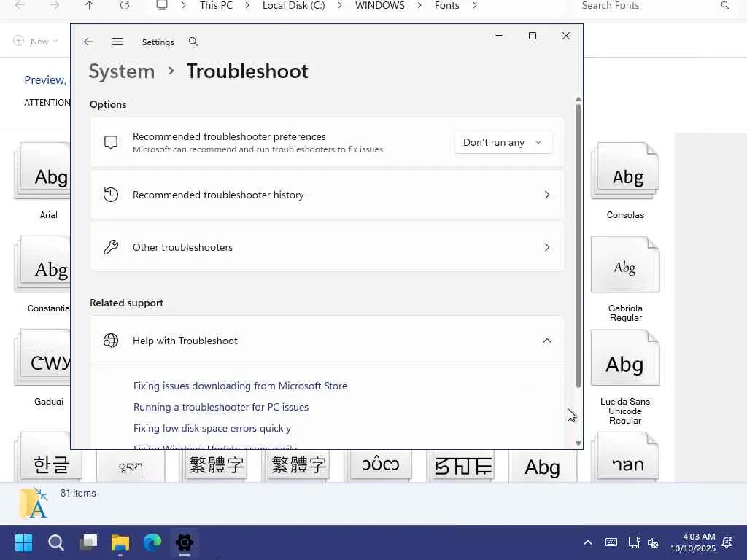Open the Windows Start menu

(23, 542)
